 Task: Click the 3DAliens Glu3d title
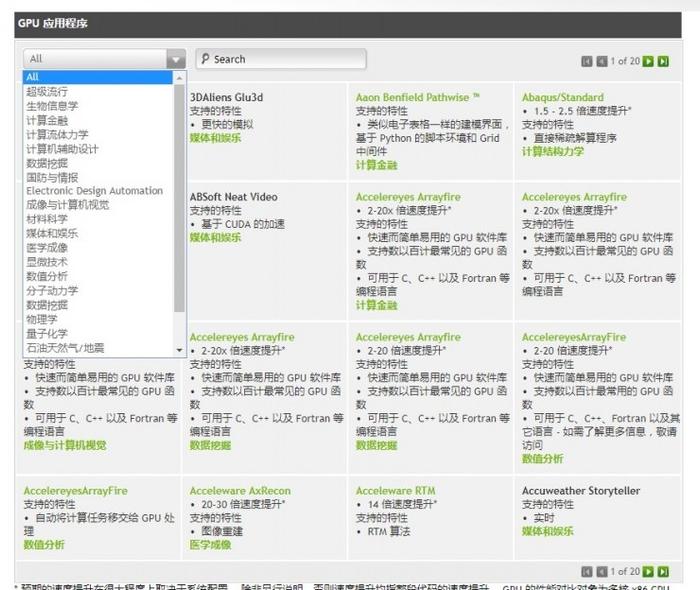(226, 97)
